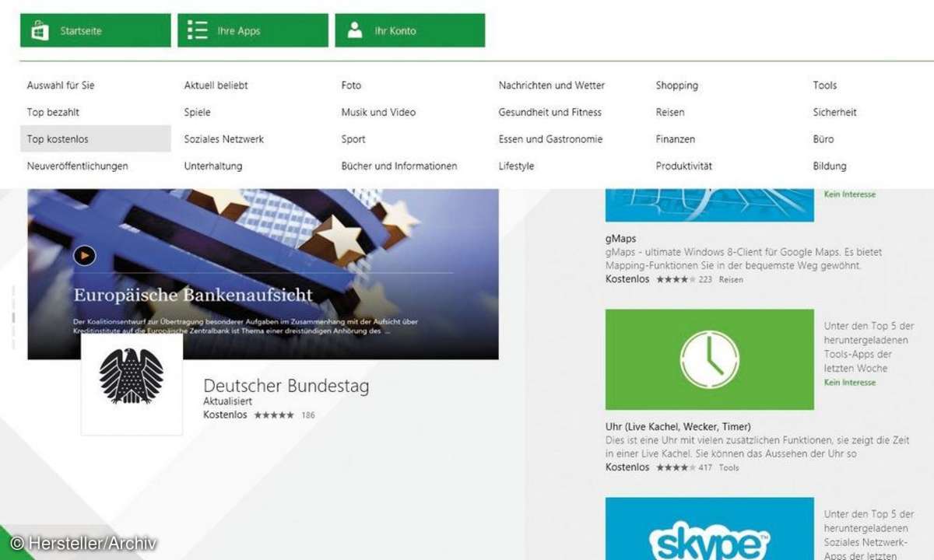The width and height of the screenshot is (934, 560).
Task: Open Nachrichten und Wetter category
Action: coord(551,86)
